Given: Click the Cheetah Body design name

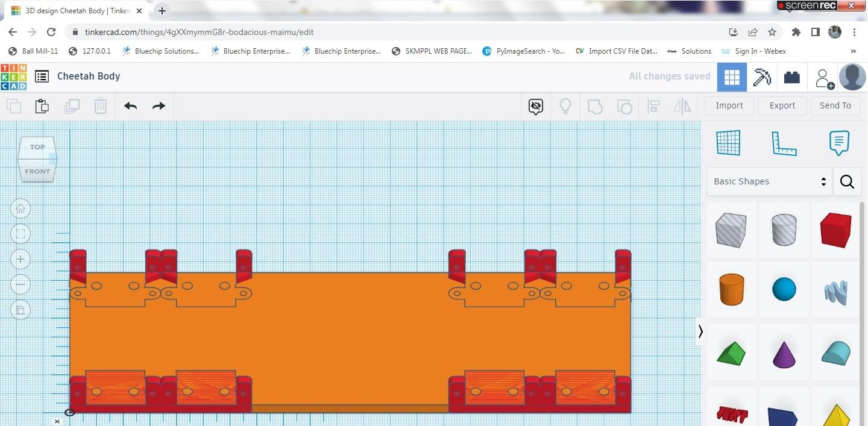Looking at the screenshot, I should tap(89, 76).
